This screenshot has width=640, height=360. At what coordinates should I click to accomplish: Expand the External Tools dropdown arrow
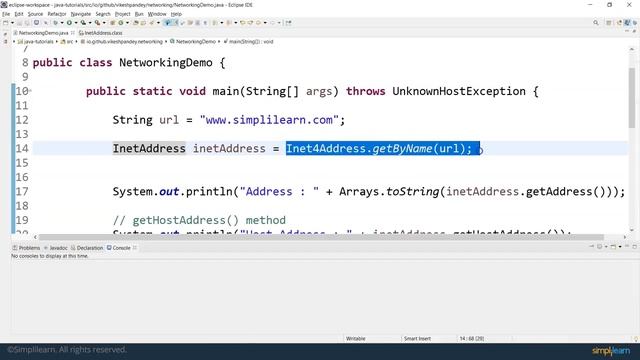(x=104, y=23)
